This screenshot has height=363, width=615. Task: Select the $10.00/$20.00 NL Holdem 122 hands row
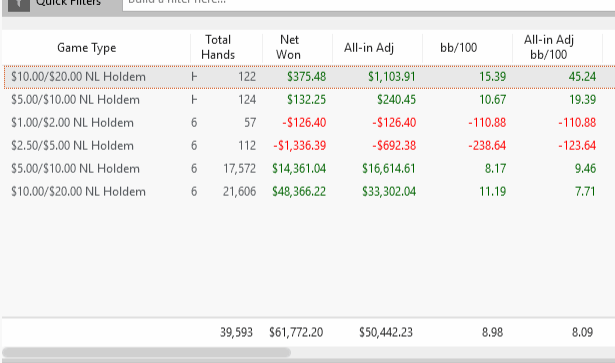pos(309,77)
